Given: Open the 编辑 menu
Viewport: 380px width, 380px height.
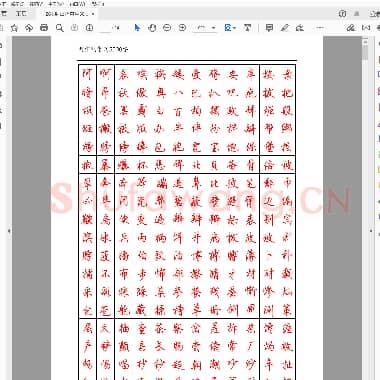Looking at the screenshot, I should tap(17, 4).
